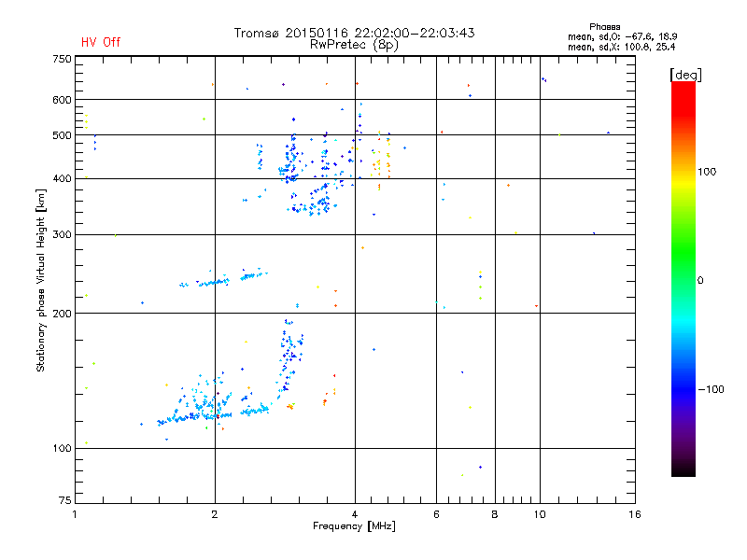Click the x-axis tick label '2'

[215, 514]
